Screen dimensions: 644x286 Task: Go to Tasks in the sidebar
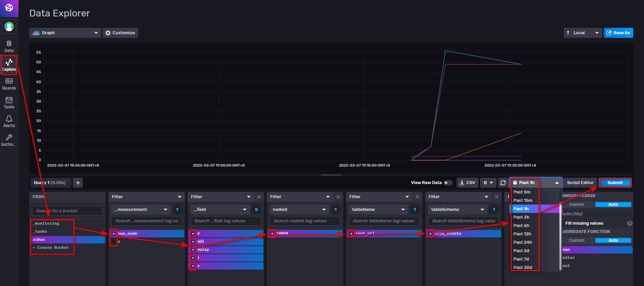9,103
